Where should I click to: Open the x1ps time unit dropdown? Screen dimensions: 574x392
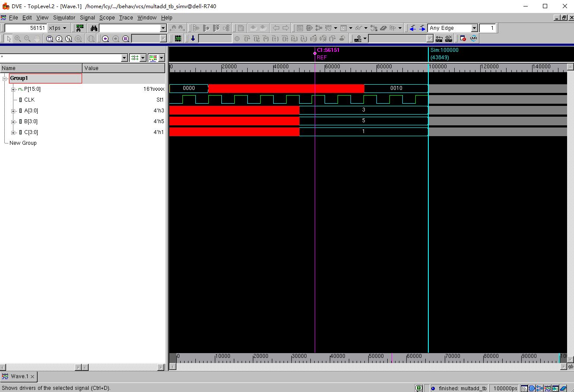coord(58,28)
